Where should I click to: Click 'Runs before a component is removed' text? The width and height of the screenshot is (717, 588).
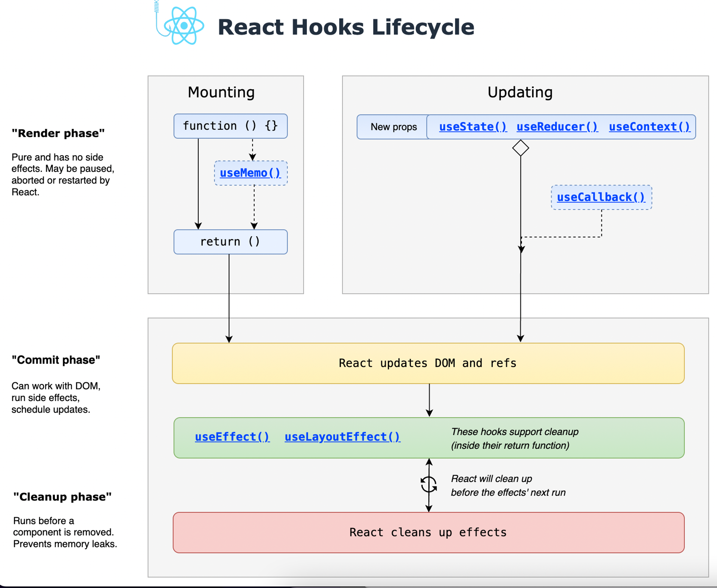click(x=65, y=532)
